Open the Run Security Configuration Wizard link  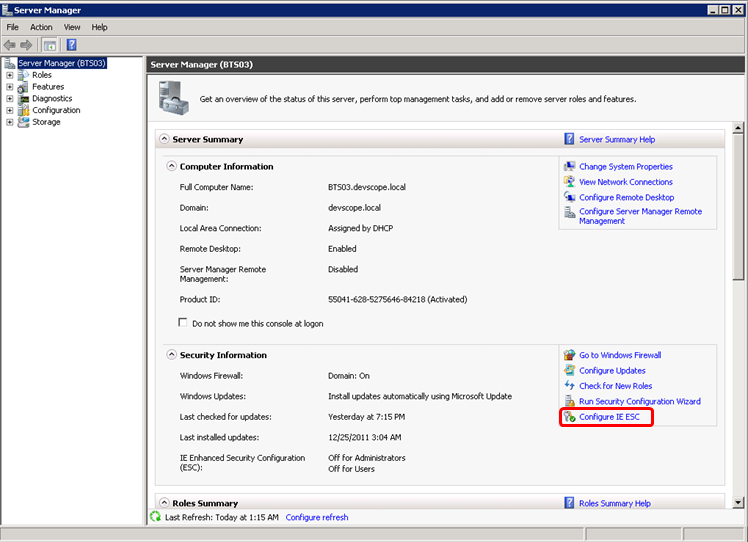(x=640, y=401)
